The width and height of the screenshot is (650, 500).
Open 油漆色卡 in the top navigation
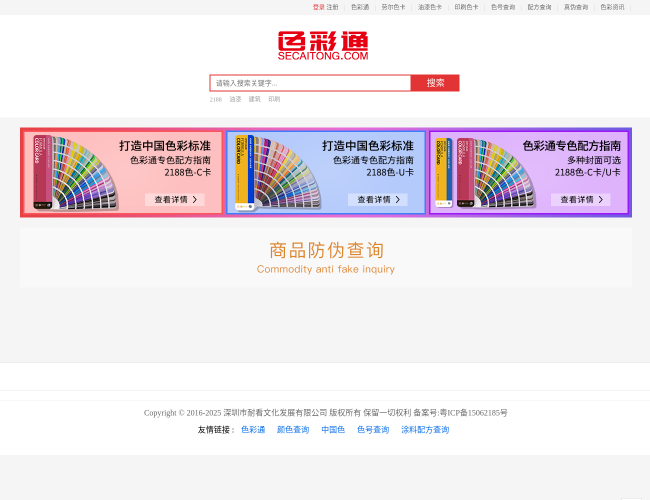430,7
